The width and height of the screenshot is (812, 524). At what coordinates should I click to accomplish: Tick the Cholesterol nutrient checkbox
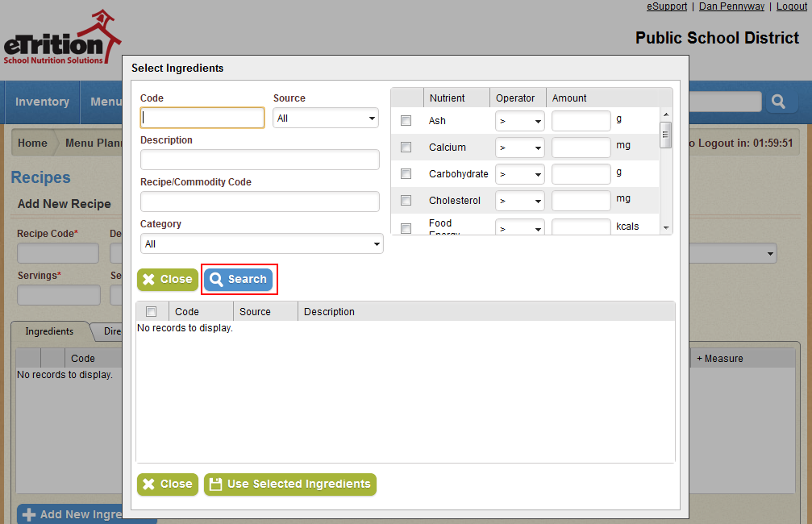pyautogui.click(x=406, y=201)
